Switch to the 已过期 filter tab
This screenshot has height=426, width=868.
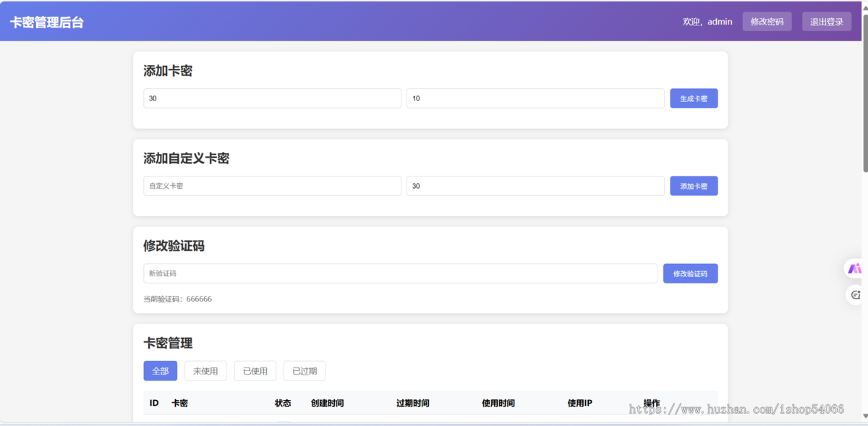click(x=305, y=371)
